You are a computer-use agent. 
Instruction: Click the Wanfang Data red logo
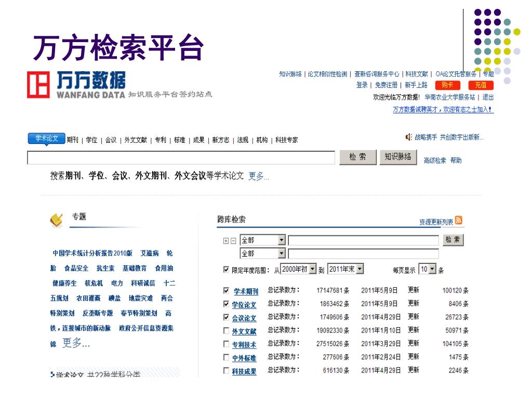[x=38, y=85]
